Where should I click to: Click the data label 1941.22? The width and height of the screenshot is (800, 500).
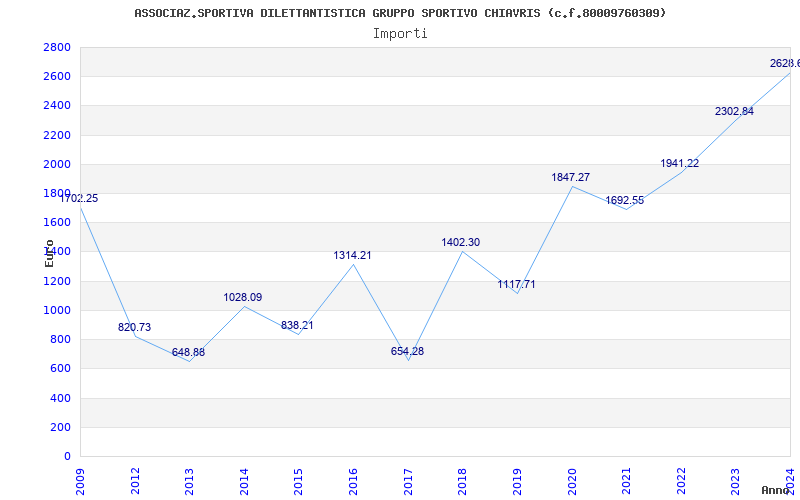pyautogui.click(x=680, y=164)
